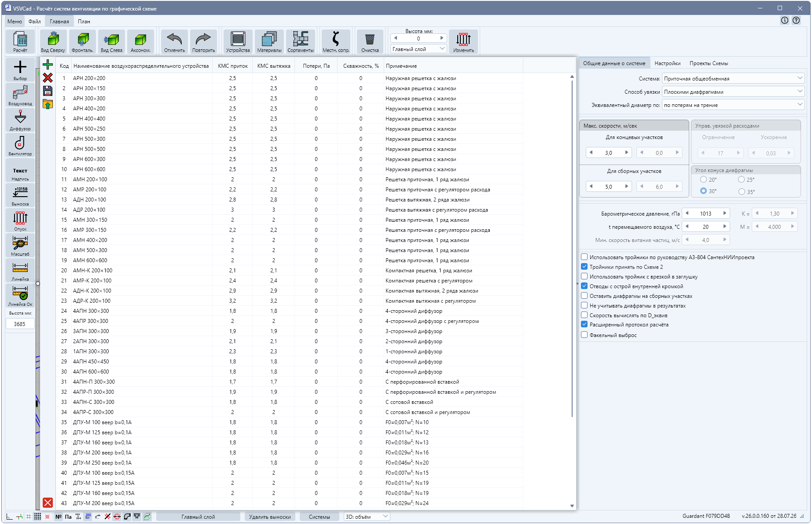
Task: Select 25° diaphragm cone angle
Action: (742, 180)
